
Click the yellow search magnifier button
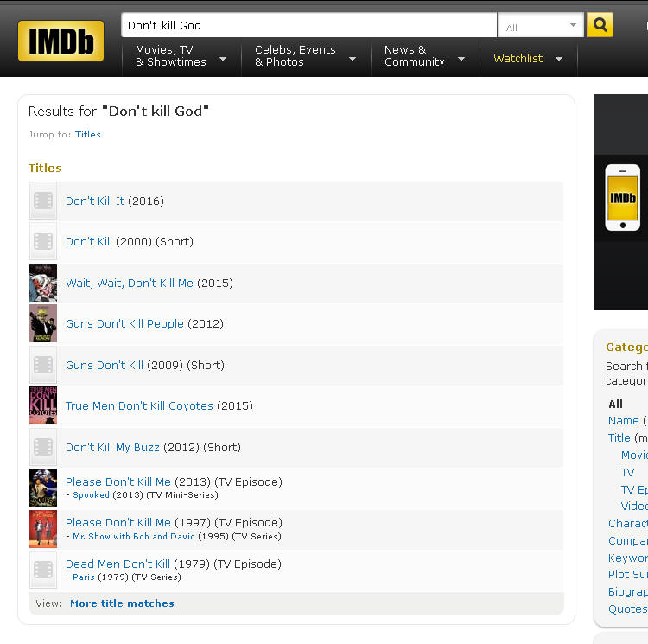pos(600,25)
